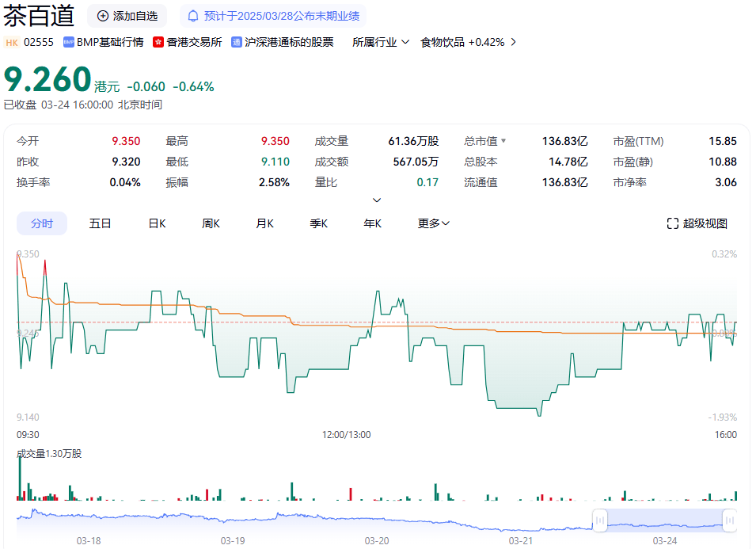Click the Hong Kong Exchange flag icon
756x549 pixels.
coord(158,43)
